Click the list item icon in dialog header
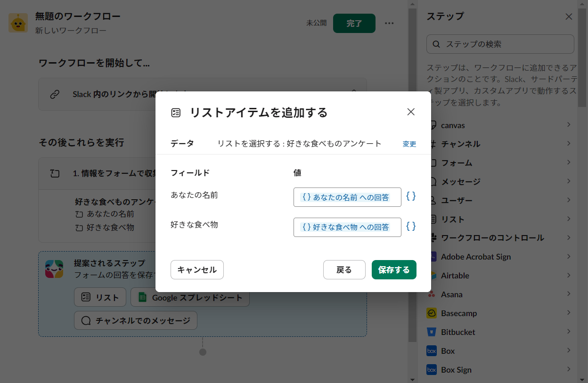Viewport: 588px width, 383px height. pyautogui.click(x=176, y=113)
